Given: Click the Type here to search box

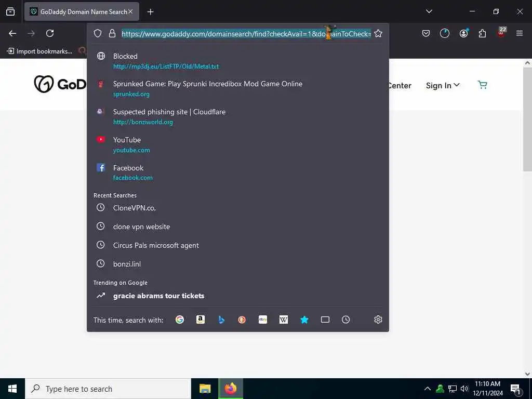Looking at the screenshot, I should click(108, 389).
